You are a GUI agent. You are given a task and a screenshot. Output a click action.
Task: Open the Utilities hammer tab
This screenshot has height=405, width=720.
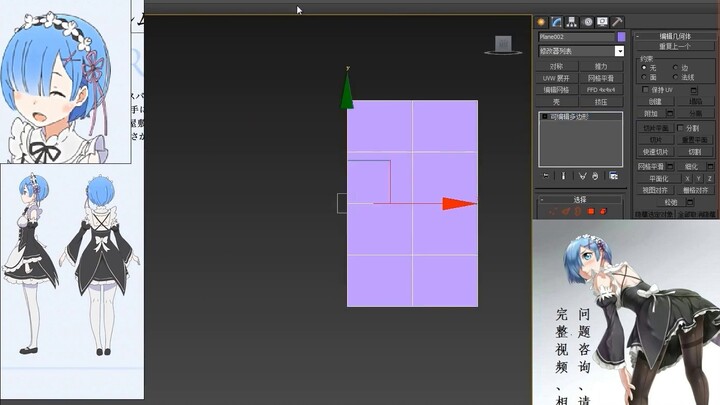(x=617, y=21)
